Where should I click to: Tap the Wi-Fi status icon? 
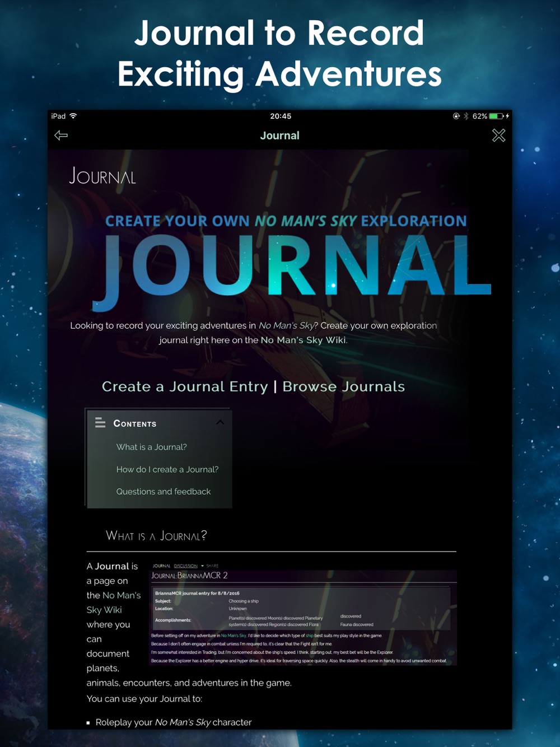click(73, 116)
